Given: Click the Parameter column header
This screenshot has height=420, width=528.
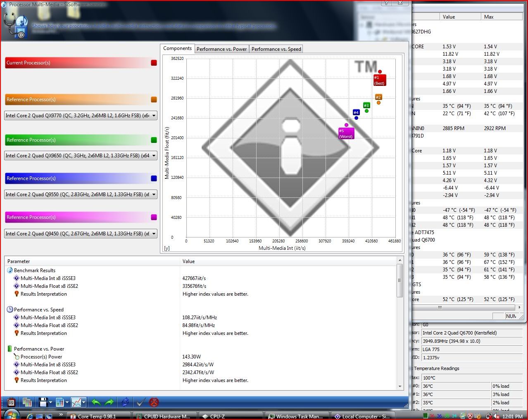Looking at the screenshot, I should [x=92, y=261].
